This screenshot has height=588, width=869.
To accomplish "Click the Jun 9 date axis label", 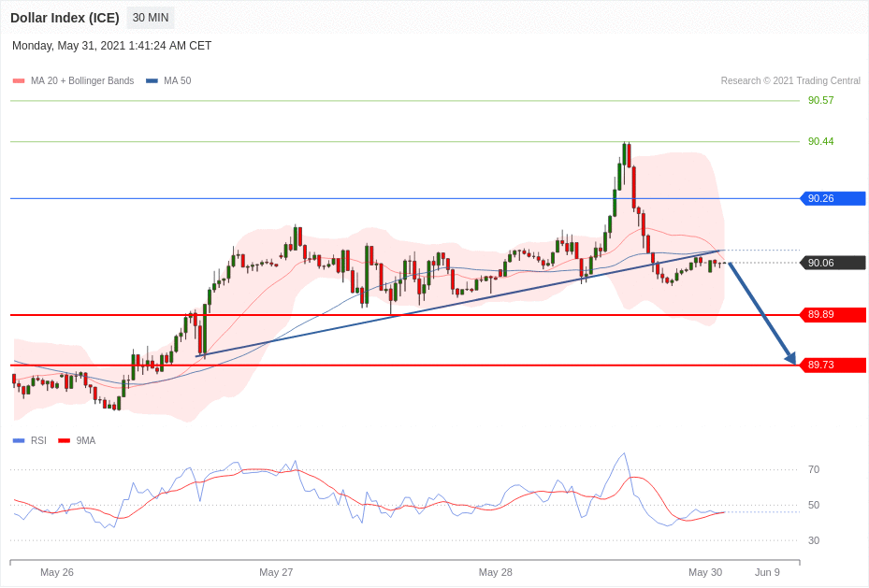I will tap(767, 572).
